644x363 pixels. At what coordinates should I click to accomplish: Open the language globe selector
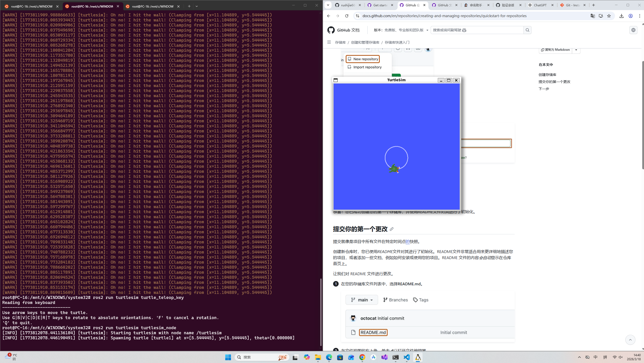coord(633,30)
